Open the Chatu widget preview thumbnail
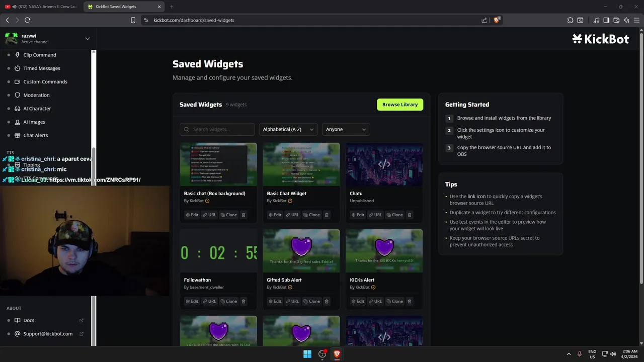Screen dimensions: 644x362 384,164
